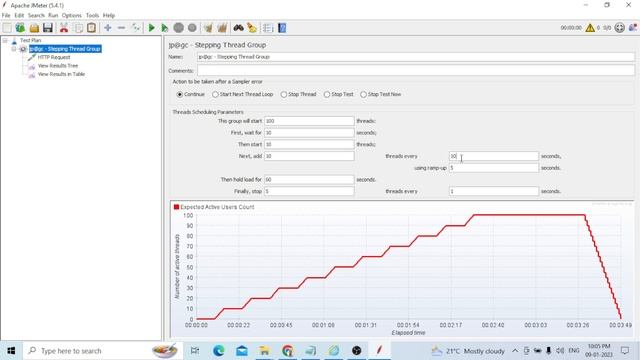The width and height of the screenshot is (640, 360).
Task: Open the Tools menu
Action: pos(92,15)
